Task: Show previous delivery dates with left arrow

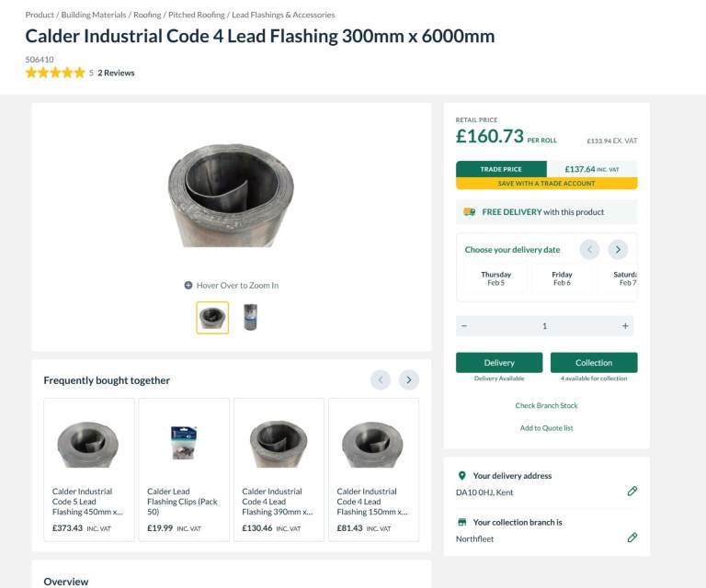Action: coord(589,249)
